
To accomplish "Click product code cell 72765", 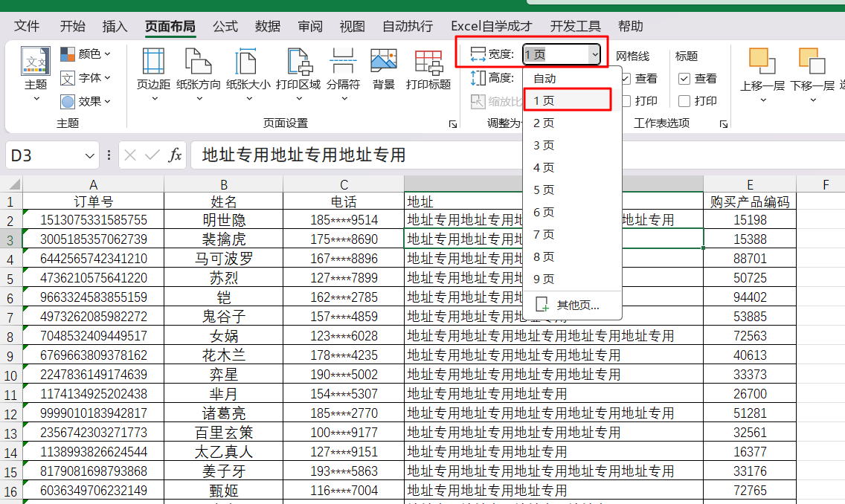I will pos(750,491).
